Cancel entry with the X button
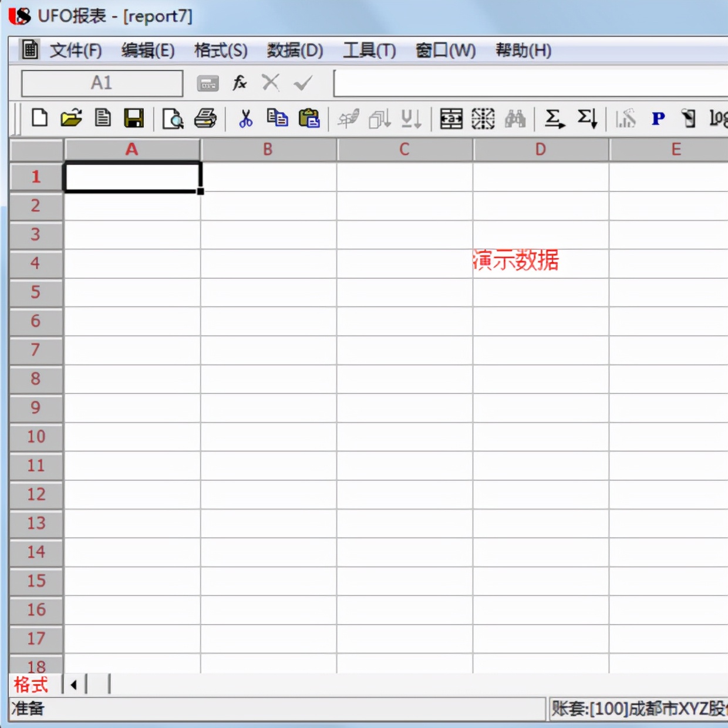The width and height of the screenshot is (728, 728). (x=270, y=83)
